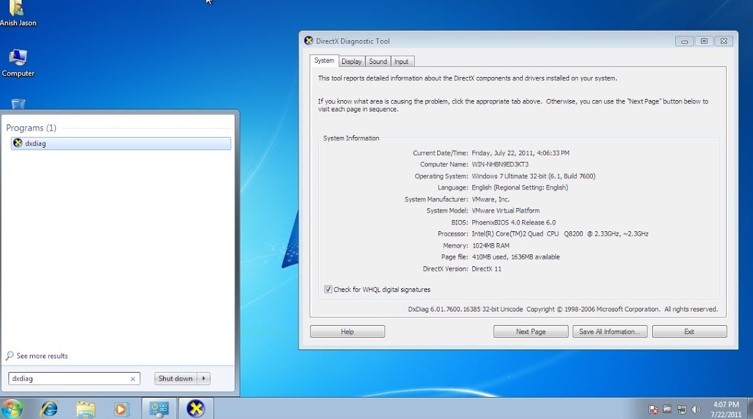Clear the search box with the X

click(x=133, y=379)
